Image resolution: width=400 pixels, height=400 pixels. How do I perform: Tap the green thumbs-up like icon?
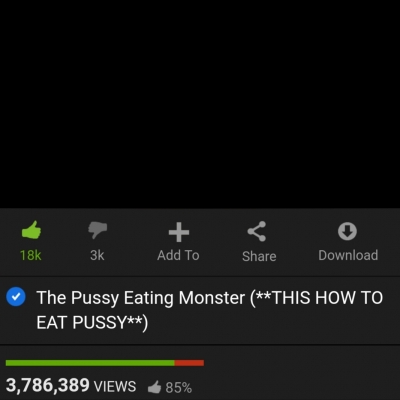coord(31,230)
